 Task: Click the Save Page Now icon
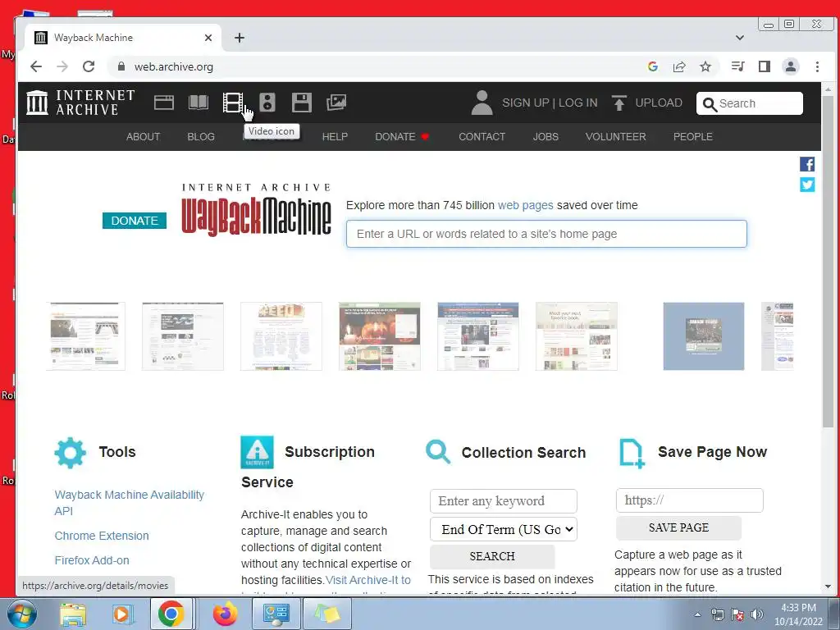632,453
